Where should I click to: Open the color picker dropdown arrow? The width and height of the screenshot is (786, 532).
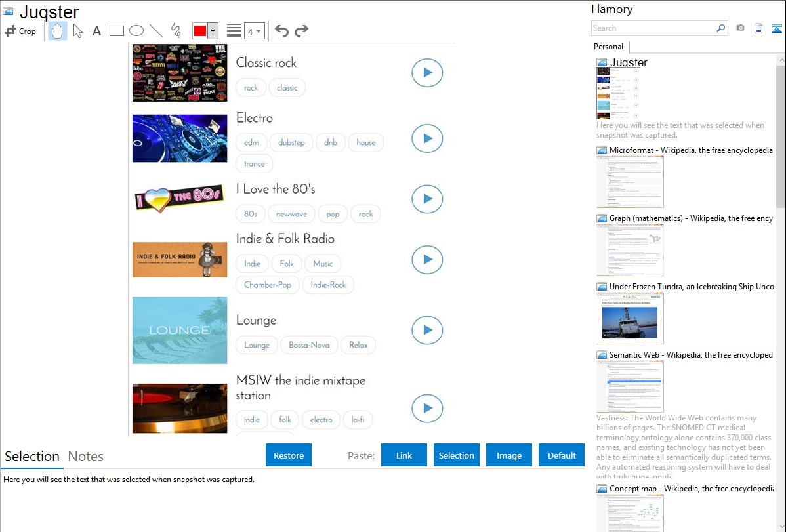click(213, 31)
